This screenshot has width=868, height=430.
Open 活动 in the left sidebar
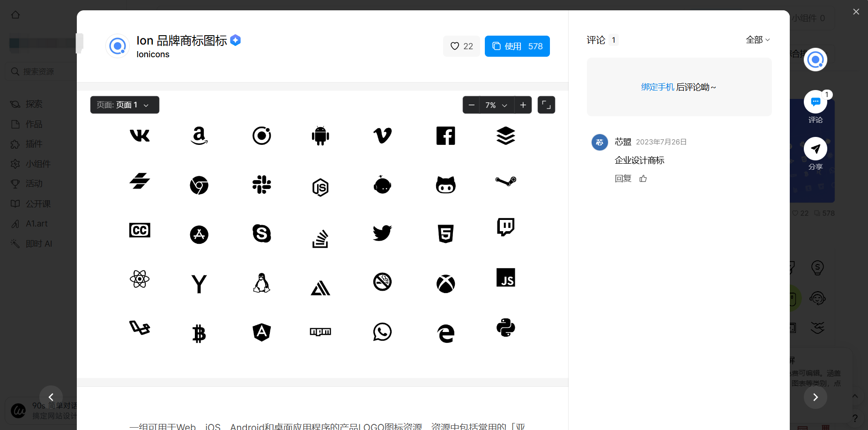tap(34, 184)
